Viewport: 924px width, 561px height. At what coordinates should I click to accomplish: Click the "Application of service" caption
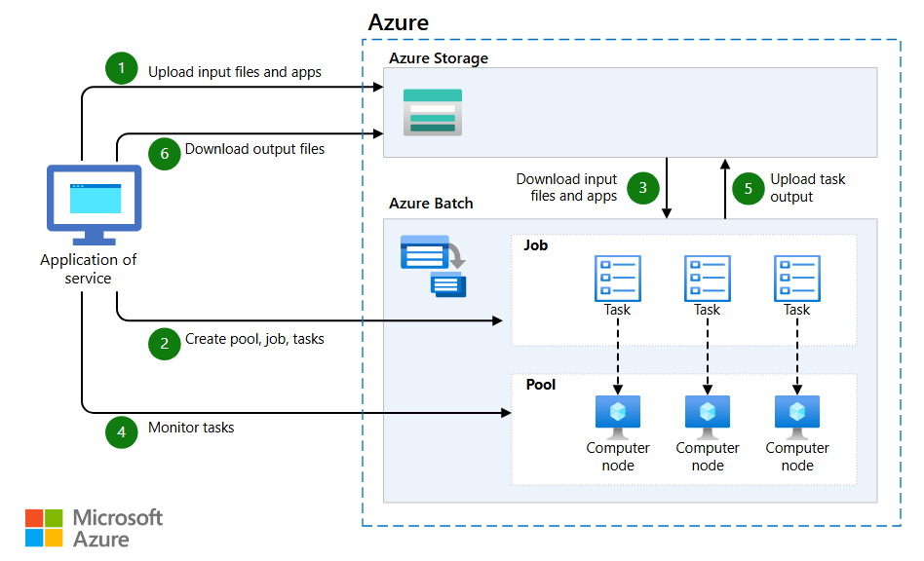tap(89, 269)
